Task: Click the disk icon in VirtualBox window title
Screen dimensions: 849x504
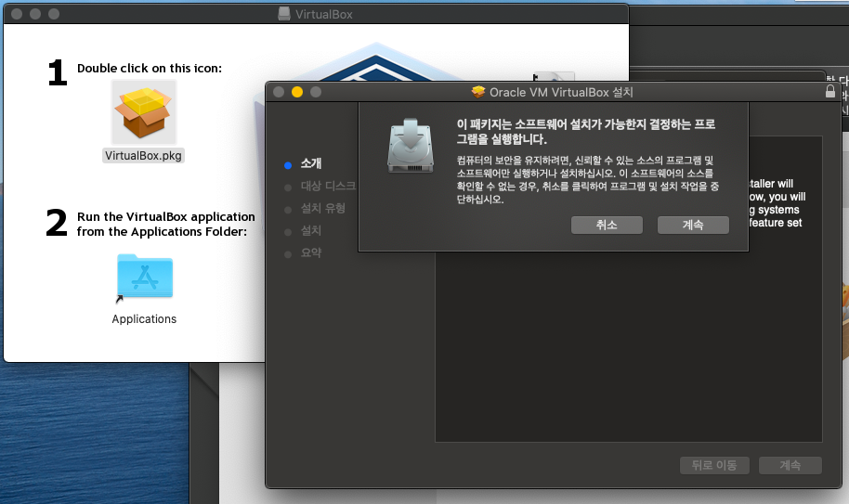Action: (284, 14)
